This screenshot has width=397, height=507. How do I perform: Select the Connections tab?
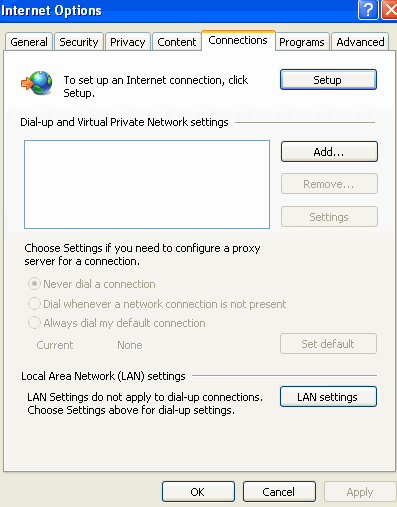pyautogui.click(x=238, y=40)
